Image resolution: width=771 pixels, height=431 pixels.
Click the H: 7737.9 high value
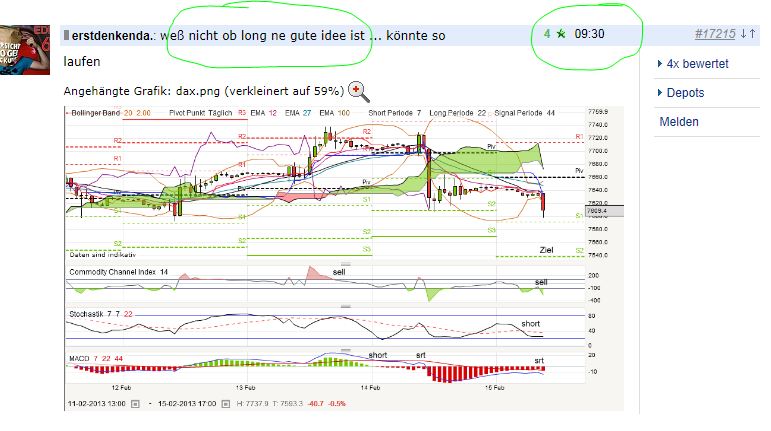252,403
